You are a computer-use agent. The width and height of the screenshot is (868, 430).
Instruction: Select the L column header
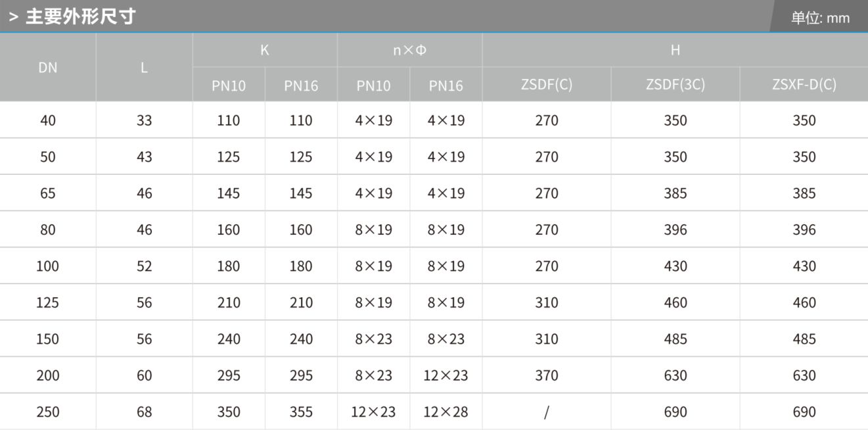(x=144, y=67)
